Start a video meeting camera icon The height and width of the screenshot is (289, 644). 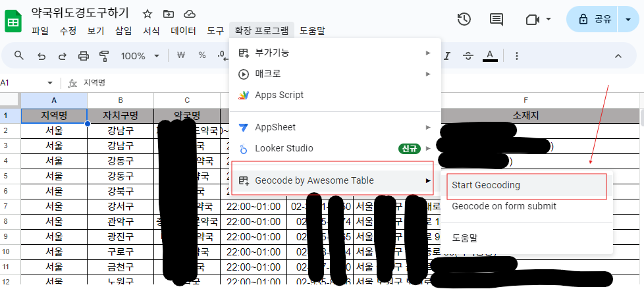click(x=532, y=19)
